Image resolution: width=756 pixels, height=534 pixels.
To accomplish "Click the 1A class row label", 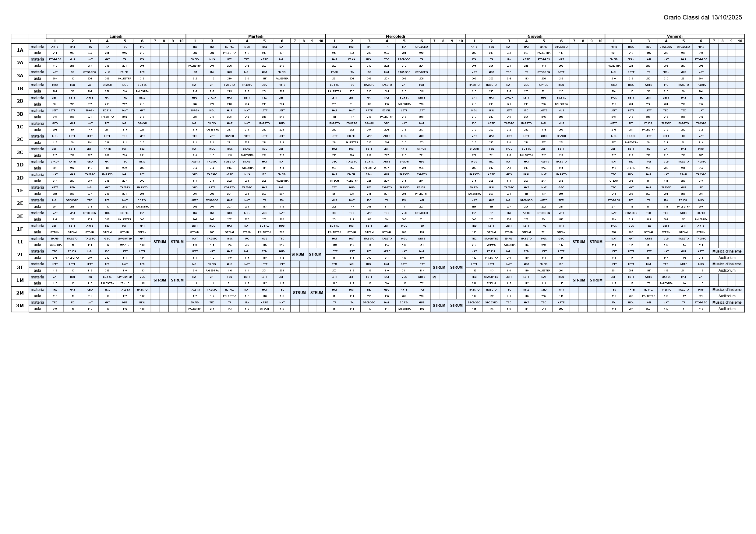I will point(20,50).
